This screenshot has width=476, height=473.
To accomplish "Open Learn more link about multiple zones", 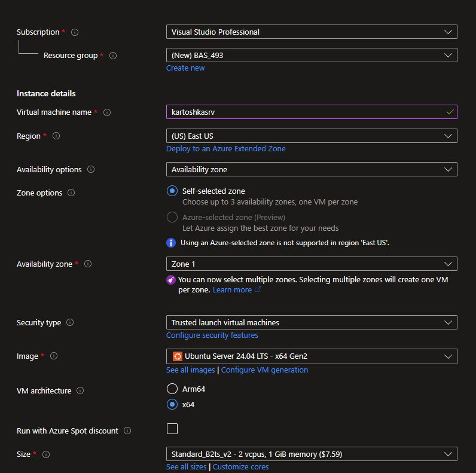I will [232, 290].
